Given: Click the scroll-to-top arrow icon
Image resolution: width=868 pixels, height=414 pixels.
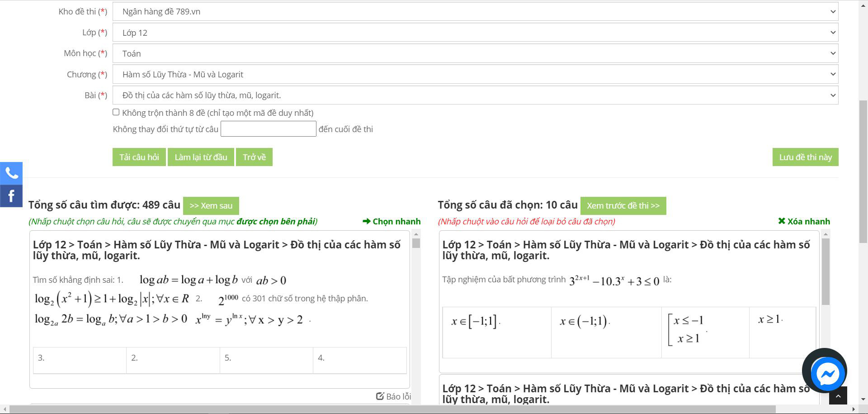Looking at the screenshot, I should (838, 396).
